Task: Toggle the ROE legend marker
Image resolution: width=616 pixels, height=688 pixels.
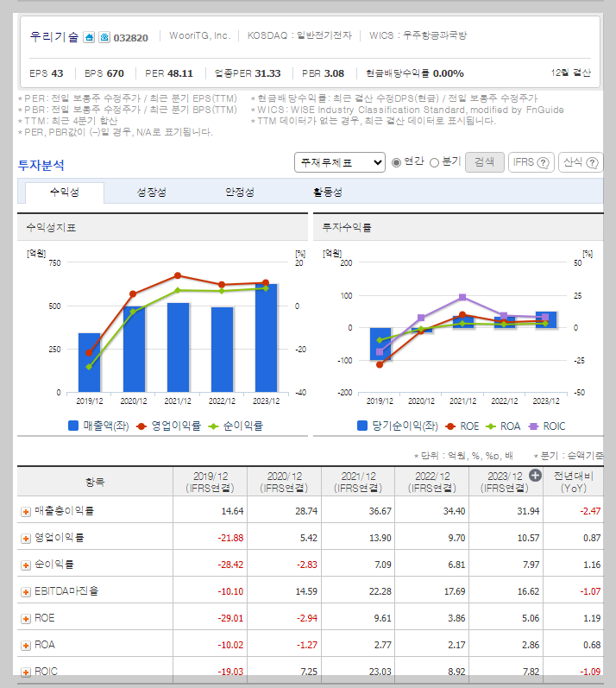Action: (450, 426)
